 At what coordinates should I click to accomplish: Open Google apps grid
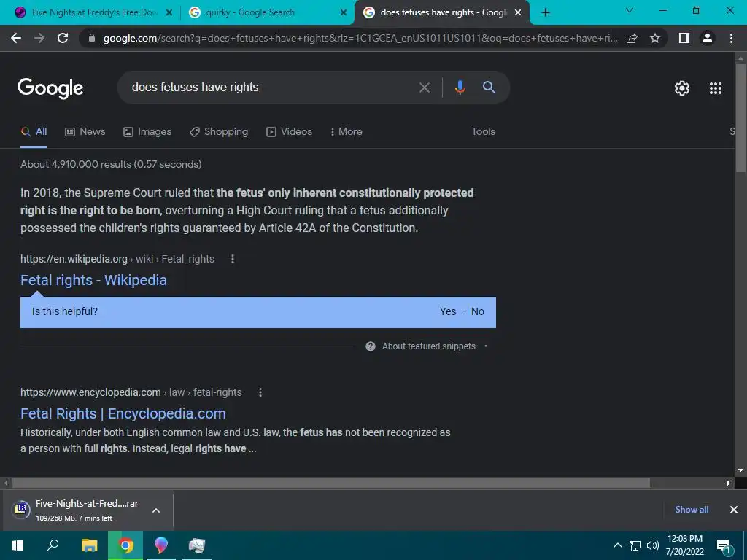pyautogui.click(x=716, y=88)
